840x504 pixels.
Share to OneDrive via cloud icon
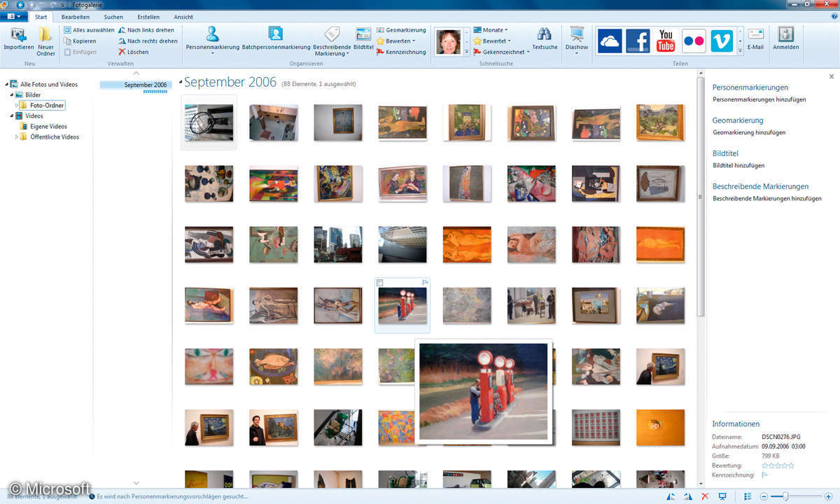tap(610, 41)
